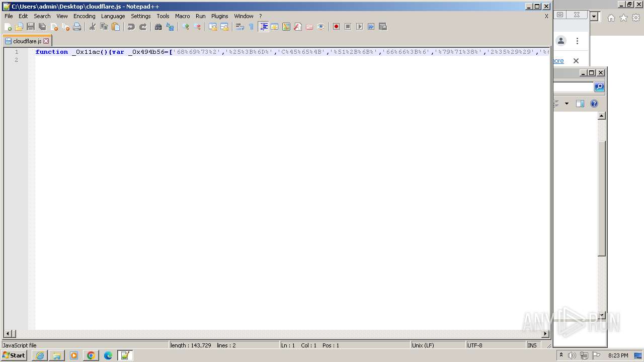
Task: Open the Replace toolbar icon
Action: [x=170, y=27]
